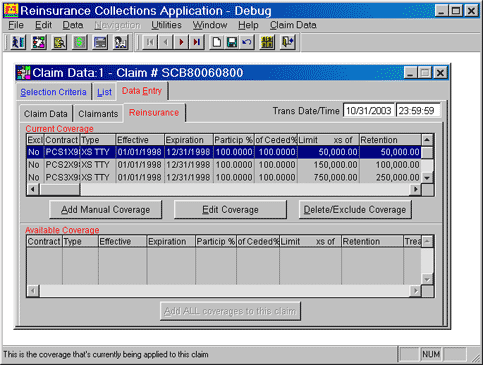Viewport: 483px width, 365px height.
Task: Switch to the List tab
Action: point(104,92)
